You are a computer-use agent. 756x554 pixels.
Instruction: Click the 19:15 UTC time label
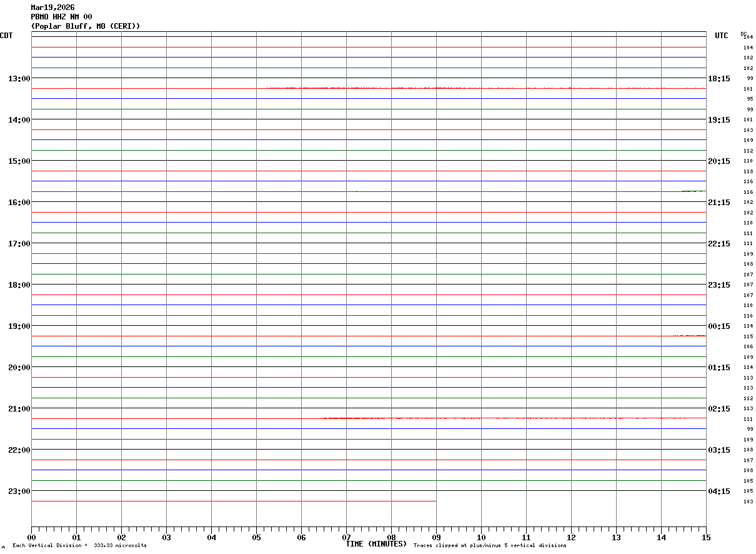pyautogui.click(x=719, y=120)
